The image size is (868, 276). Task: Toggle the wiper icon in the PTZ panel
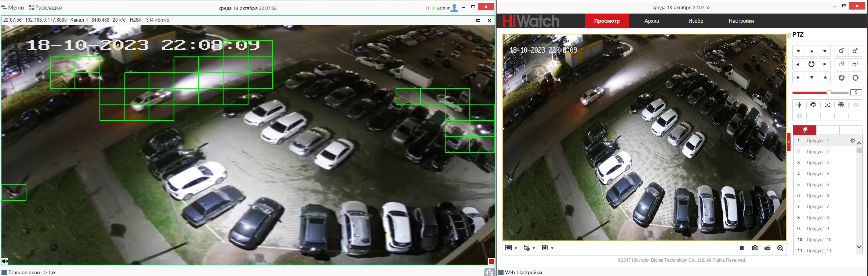coord(813,105)
